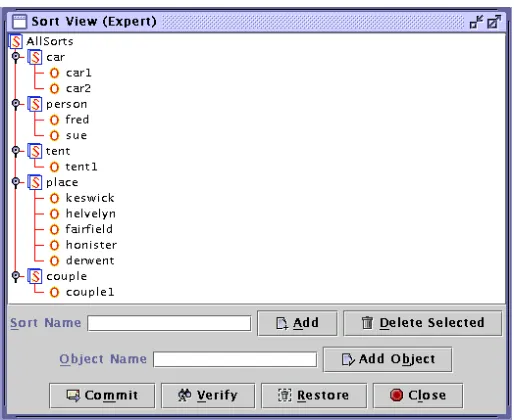Select the car2 object label
Image resolution: width=514 pixels, height=420 pixels.
coord(78,88)
